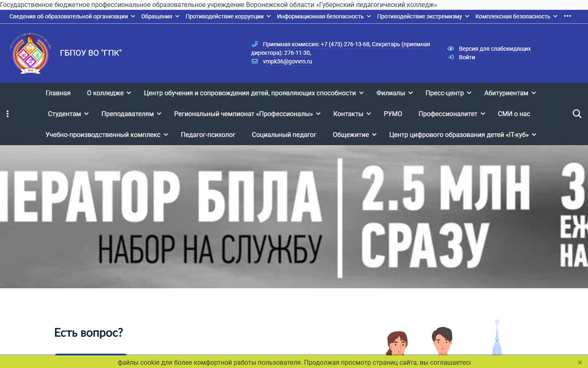The width and height of the screenshot is (588, 368).
Task: Click the 'ГБПОУ ВО "ГПК"' site title
Action: click(91, 53)
